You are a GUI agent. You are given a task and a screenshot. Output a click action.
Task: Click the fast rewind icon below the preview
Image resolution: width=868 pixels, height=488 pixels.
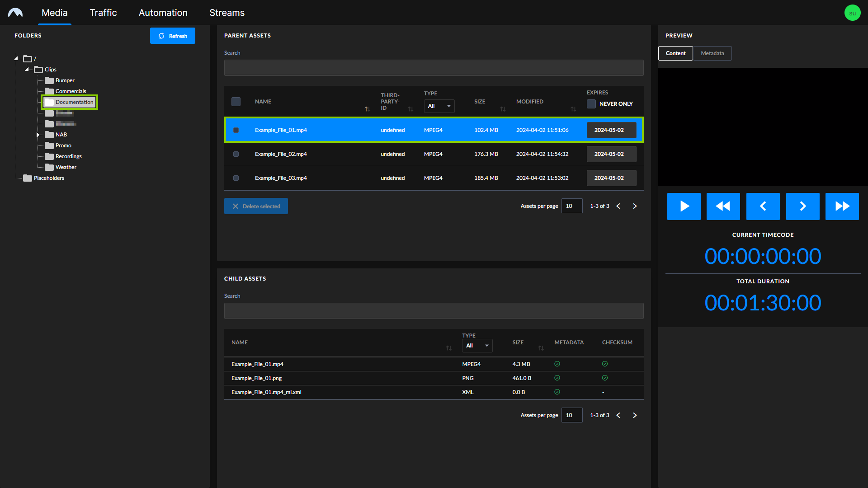tap(723, 206)
